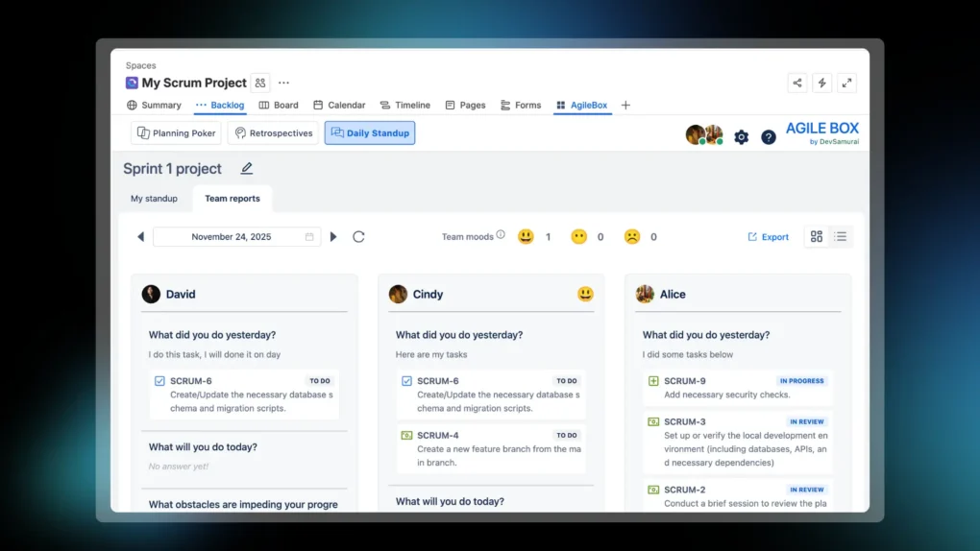Open AgileBox settings gear icon
Viewport: 980px width, 551px height.
(x=742, y=137)
